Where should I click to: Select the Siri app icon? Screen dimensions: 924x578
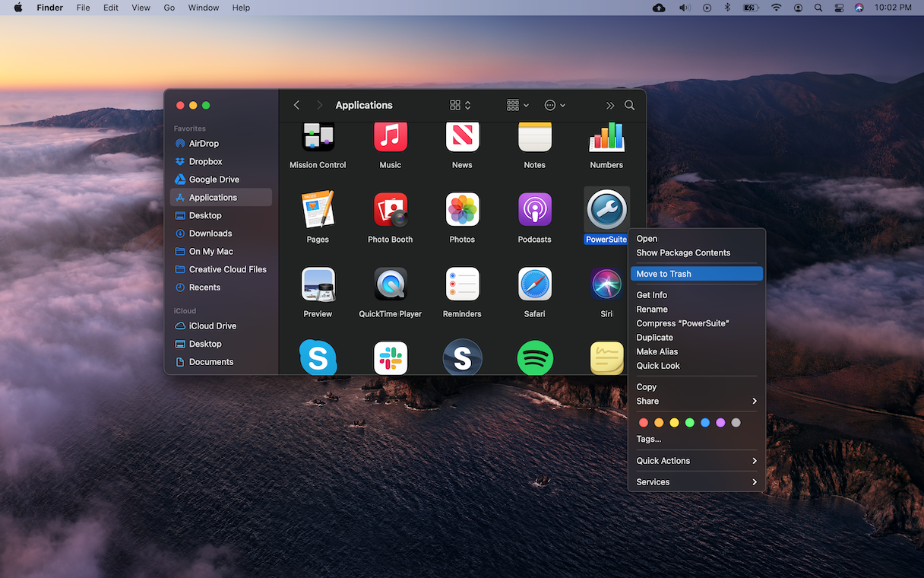(606, 284)
